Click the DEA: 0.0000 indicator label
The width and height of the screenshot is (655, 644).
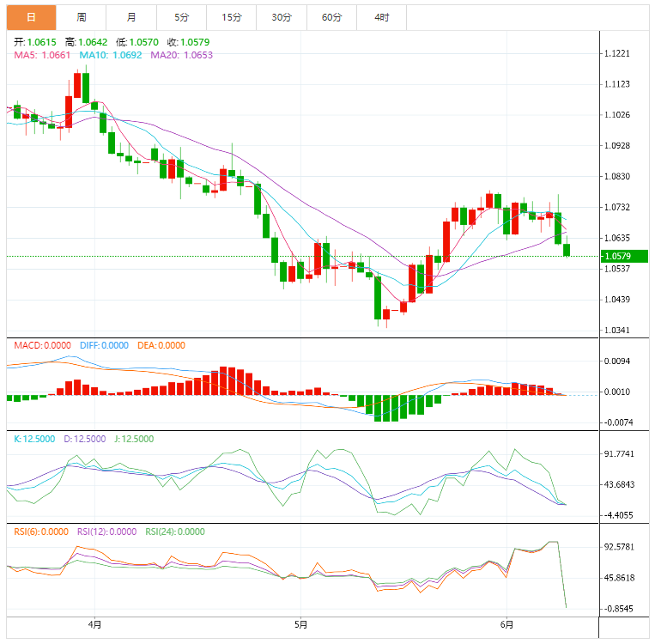[161, 345]
